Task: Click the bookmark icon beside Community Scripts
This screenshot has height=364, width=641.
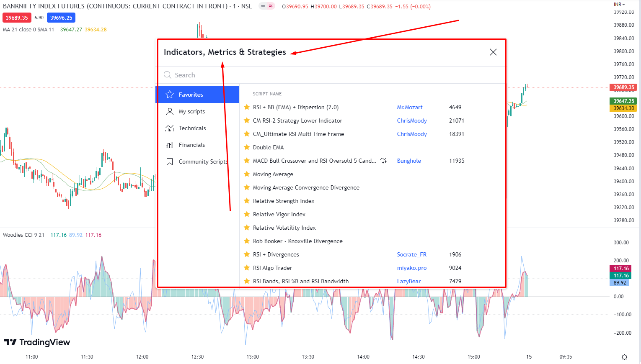Action: click(170, 161)
